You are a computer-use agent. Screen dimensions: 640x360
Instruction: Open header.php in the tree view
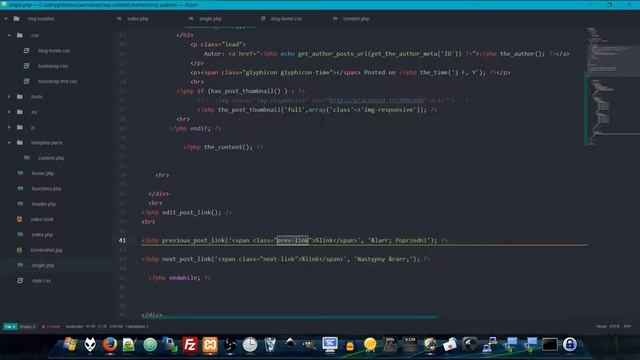[x=44, y=204]
